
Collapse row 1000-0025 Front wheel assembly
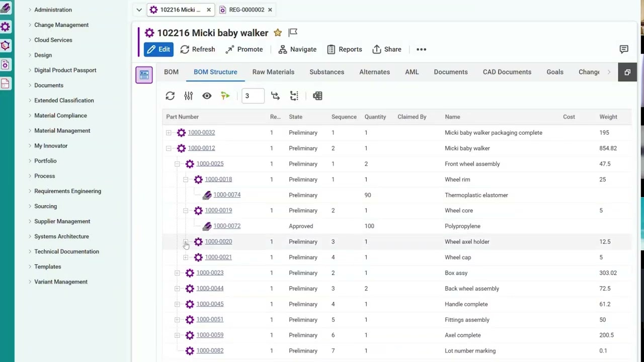(x=177, y=164)
